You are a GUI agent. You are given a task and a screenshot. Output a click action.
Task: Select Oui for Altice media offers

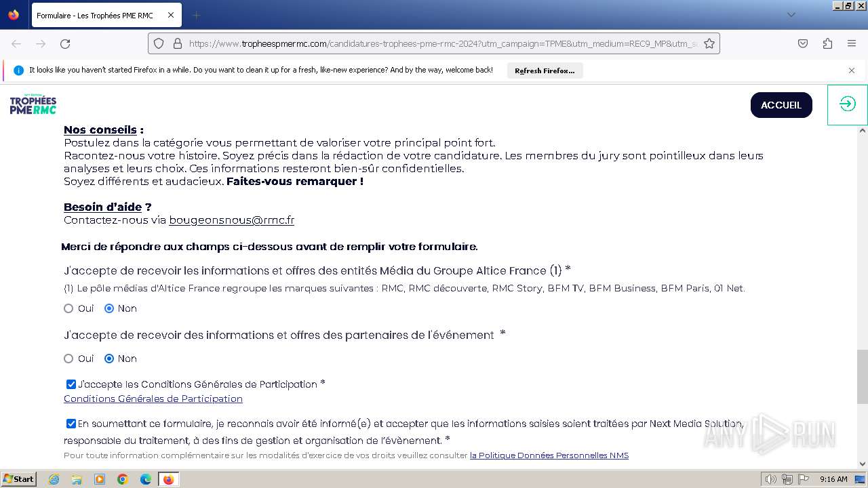click(x=68, y=308)
